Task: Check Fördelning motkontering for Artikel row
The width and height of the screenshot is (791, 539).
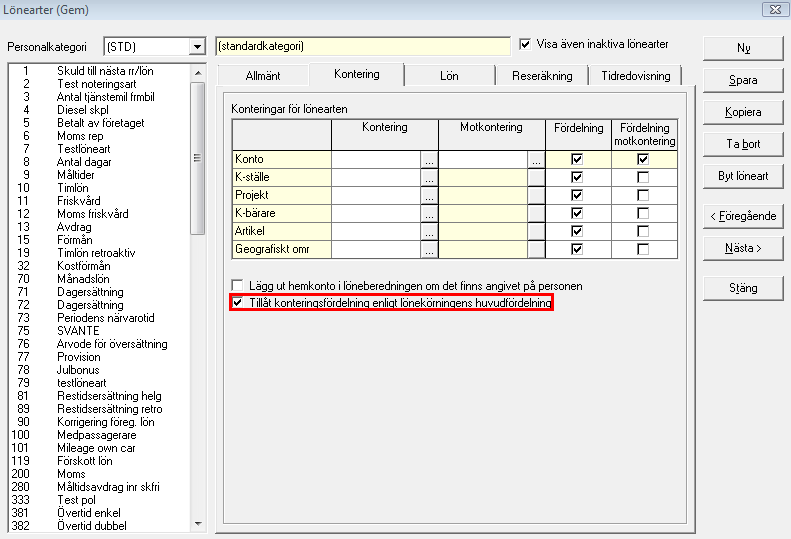Action: tap(643, 232)
